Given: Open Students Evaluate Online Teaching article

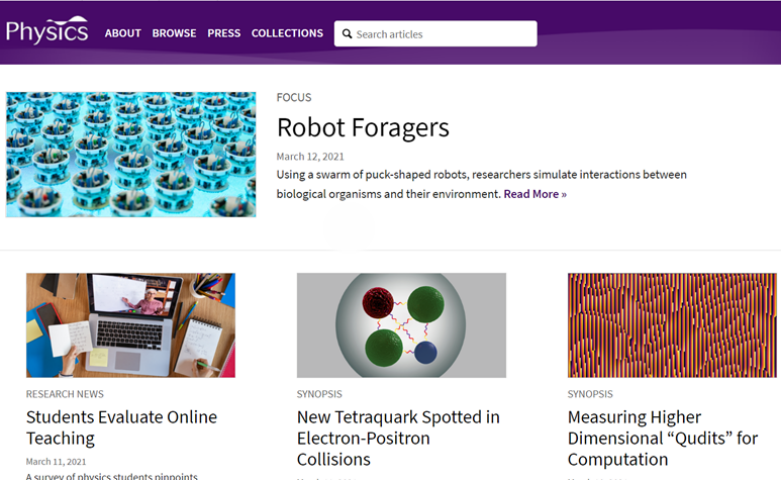Looking at the screenshot, I should [121, 427].
